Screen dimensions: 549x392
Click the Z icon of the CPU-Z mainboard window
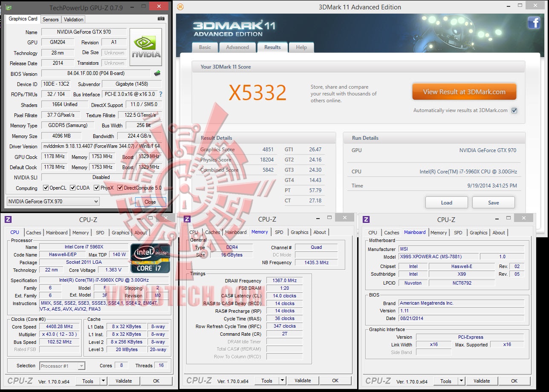coord(366,219)
